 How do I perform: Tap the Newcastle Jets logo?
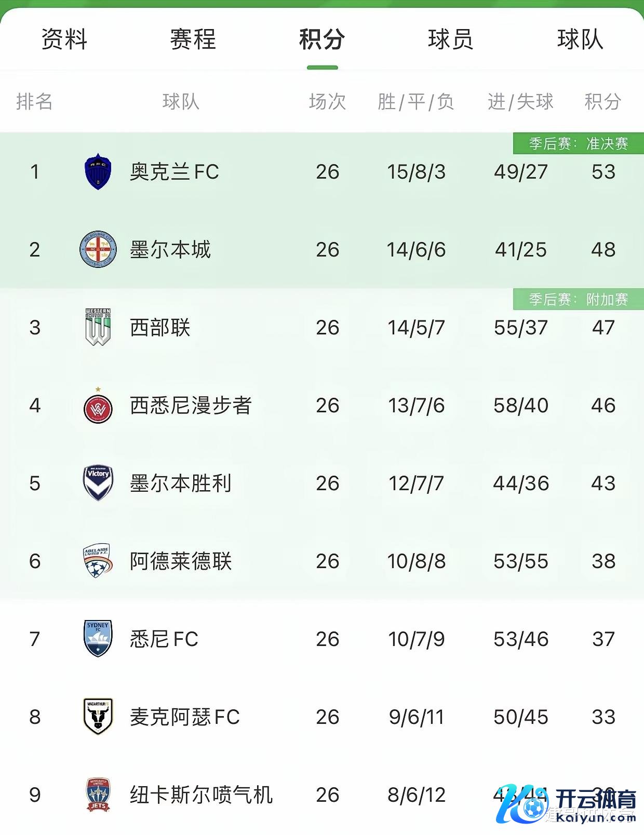[x=98, y=794]
